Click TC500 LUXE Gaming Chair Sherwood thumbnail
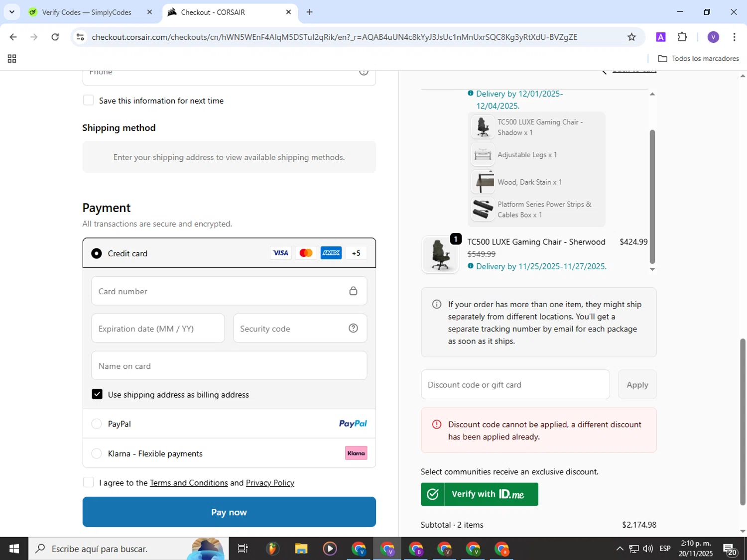747x560 pixels. (x=440, y=254)
